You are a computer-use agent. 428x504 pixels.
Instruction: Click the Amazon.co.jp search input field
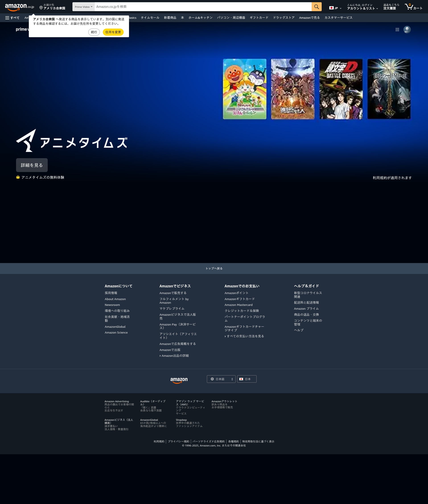203,7
